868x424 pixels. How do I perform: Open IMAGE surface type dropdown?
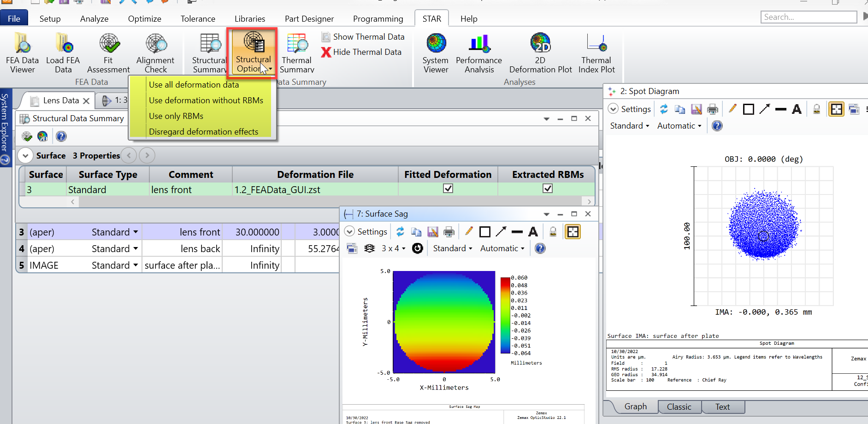tap(136, 265)
